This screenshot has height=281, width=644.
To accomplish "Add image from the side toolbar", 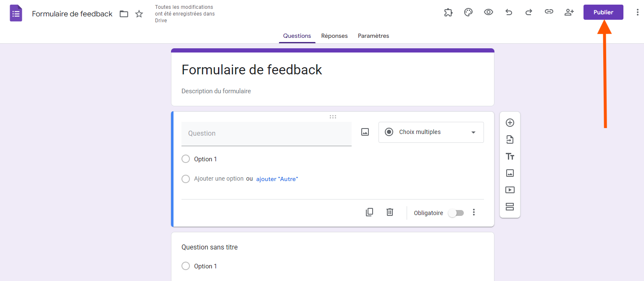I will [510, 173].
